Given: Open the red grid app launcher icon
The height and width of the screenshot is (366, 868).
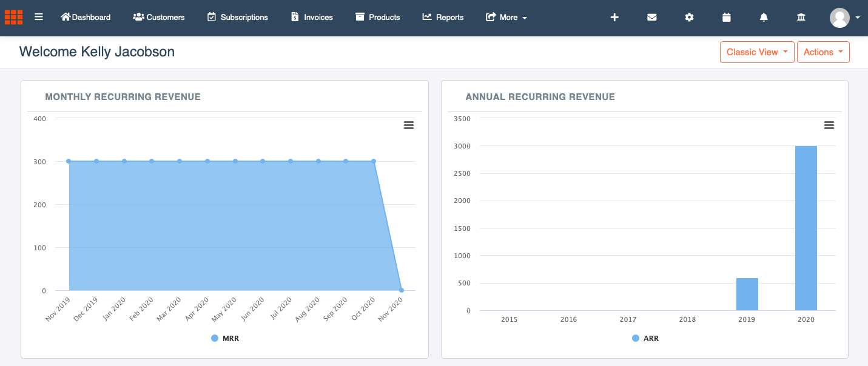Looking at the screenshot, I should 13,17.
